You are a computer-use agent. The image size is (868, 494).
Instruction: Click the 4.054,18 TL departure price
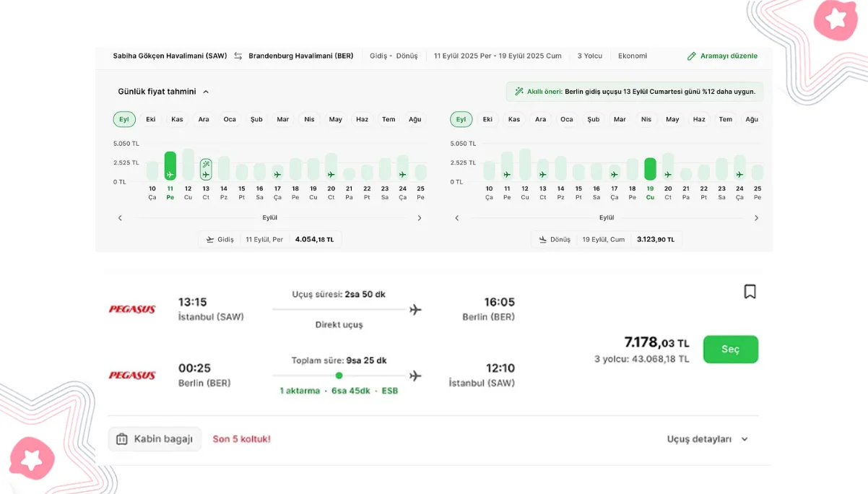[x=315, y=239]
